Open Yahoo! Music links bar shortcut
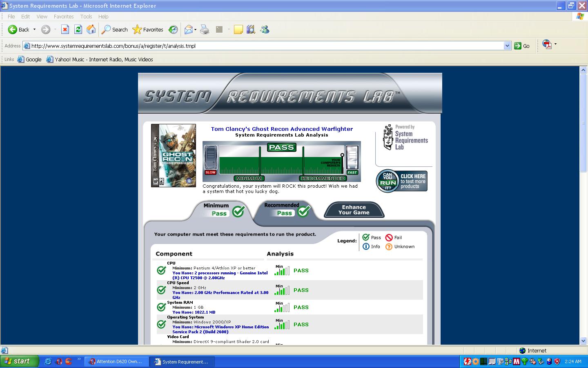Screen dimensions: 588x368 pos(100,59)
